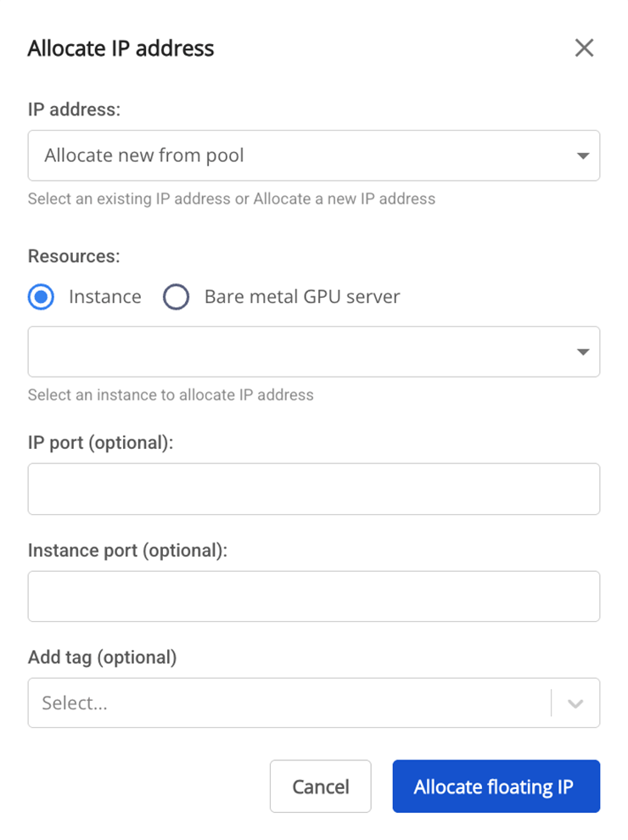This screenshot has width=628, height=840.
Task: Click the 'Bare metal GPU server' label text
Action: pyautogui.click(x=301, y=297)
